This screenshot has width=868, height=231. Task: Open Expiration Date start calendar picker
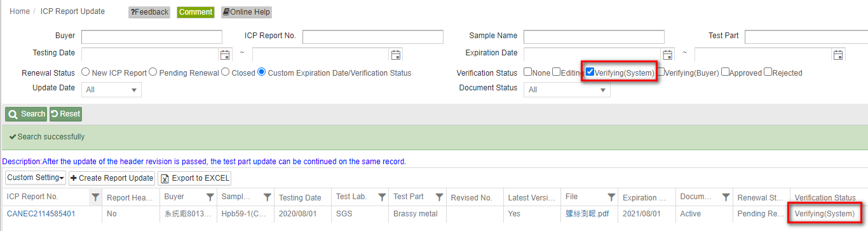coord(667,55)
